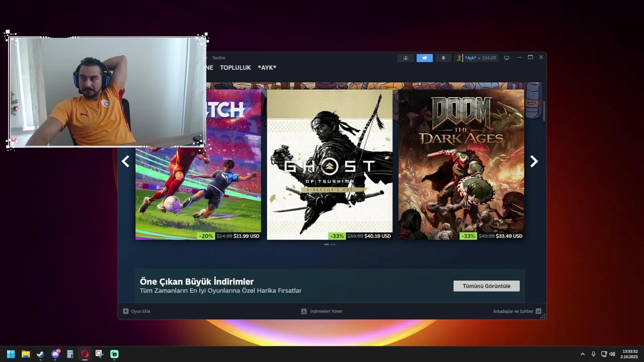The width and height of the screenshot is (644, 362).
Task: Open DOOM The Dark Ages capsule
Action: pyautogui.click(x=461, y=164)
